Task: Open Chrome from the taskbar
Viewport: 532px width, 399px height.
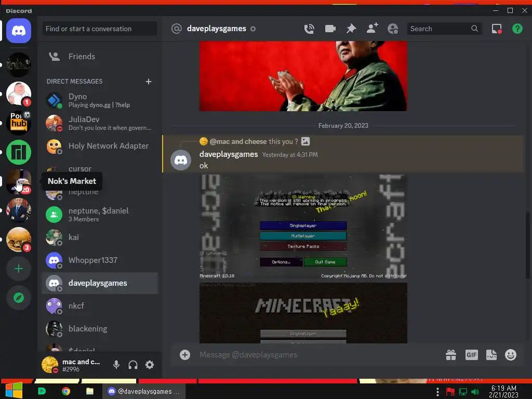Action: point(66,391)
